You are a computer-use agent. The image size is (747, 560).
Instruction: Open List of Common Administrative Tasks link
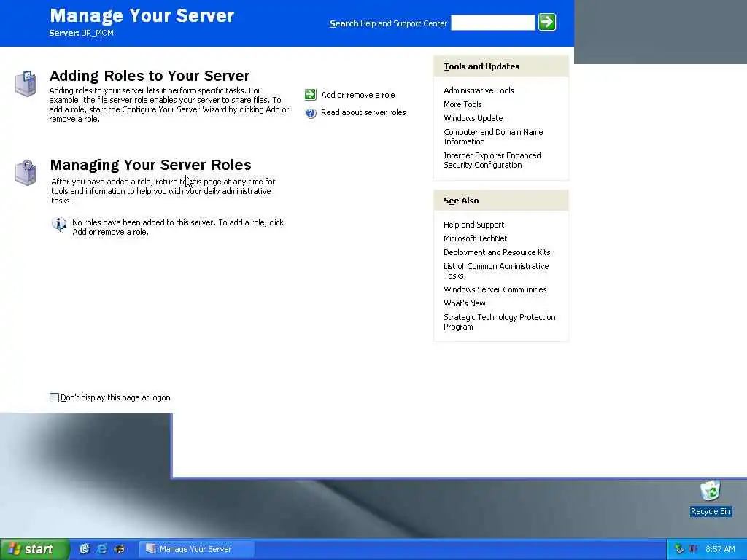(496, 271)
